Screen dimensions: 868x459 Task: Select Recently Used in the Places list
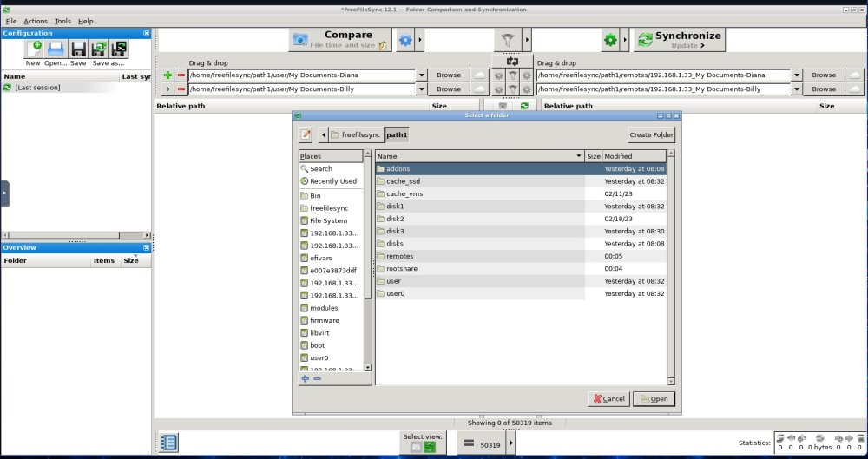331,181
